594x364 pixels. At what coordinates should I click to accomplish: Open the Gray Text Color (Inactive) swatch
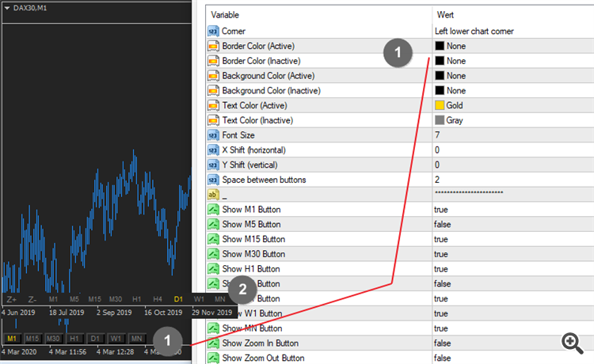tap(440, 120)
